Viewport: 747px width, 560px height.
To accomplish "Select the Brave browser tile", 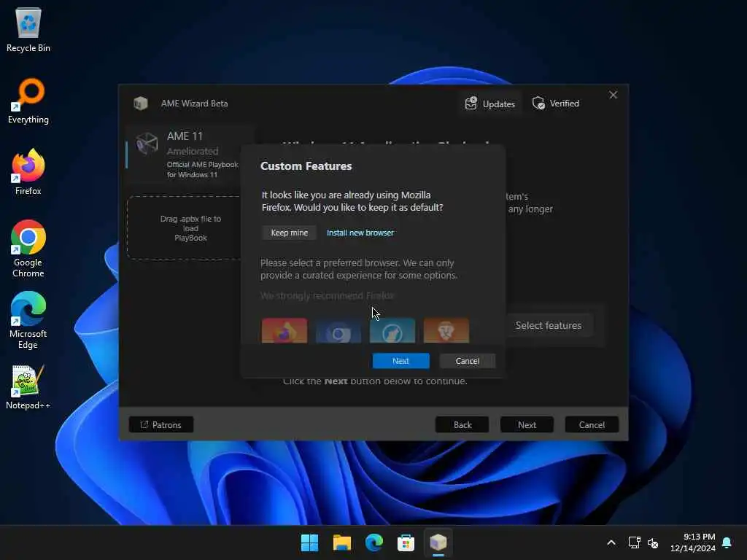I will (446, 330).
